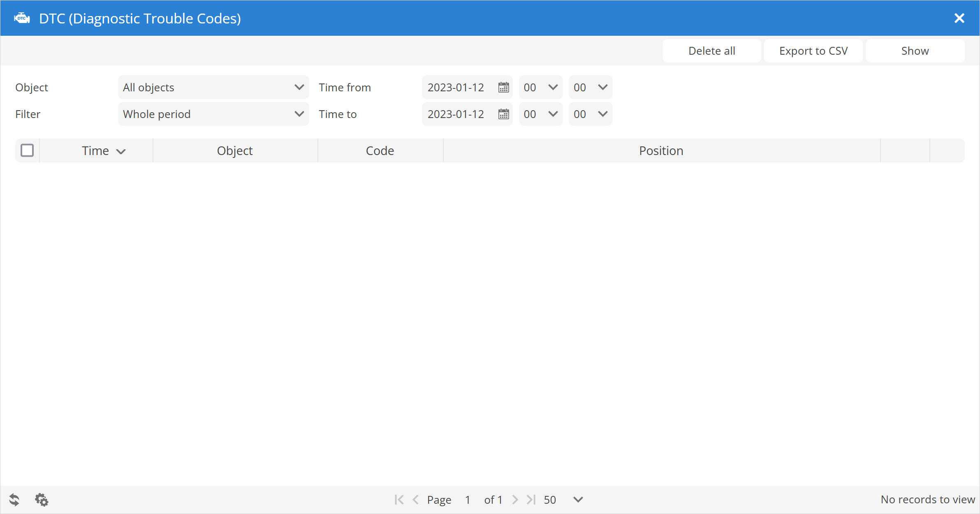980x514 pixels.
Task: Open the grid settings gears icon
Action: point(42,500)
